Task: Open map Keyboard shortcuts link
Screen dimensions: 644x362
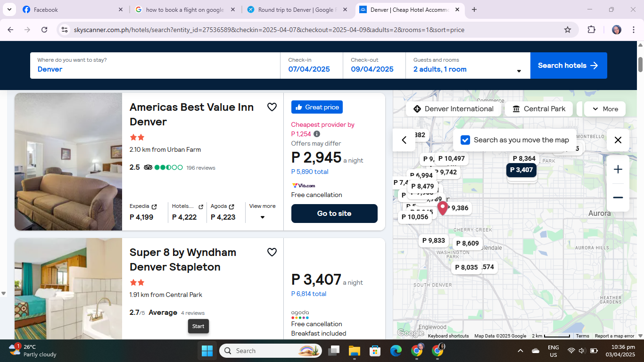Action: (448, 336)
